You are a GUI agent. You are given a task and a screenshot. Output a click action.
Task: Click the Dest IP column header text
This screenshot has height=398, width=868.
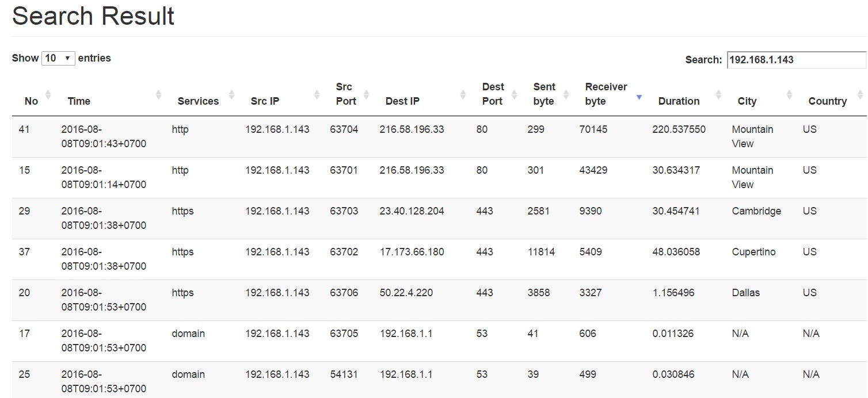[402, 101]
